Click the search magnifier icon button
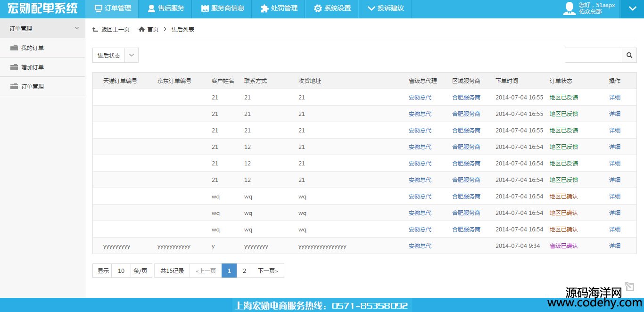Viewport: 644px width, 312px height. click(629, 55)
